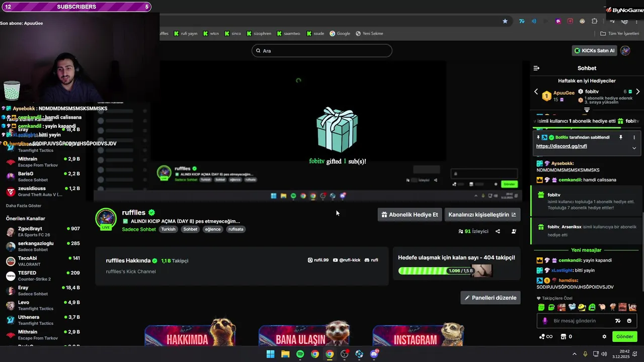The height and width of the screenshot is (362, 644).
Task: Click the HAKKIMDA panel banner
Action: 191,332
